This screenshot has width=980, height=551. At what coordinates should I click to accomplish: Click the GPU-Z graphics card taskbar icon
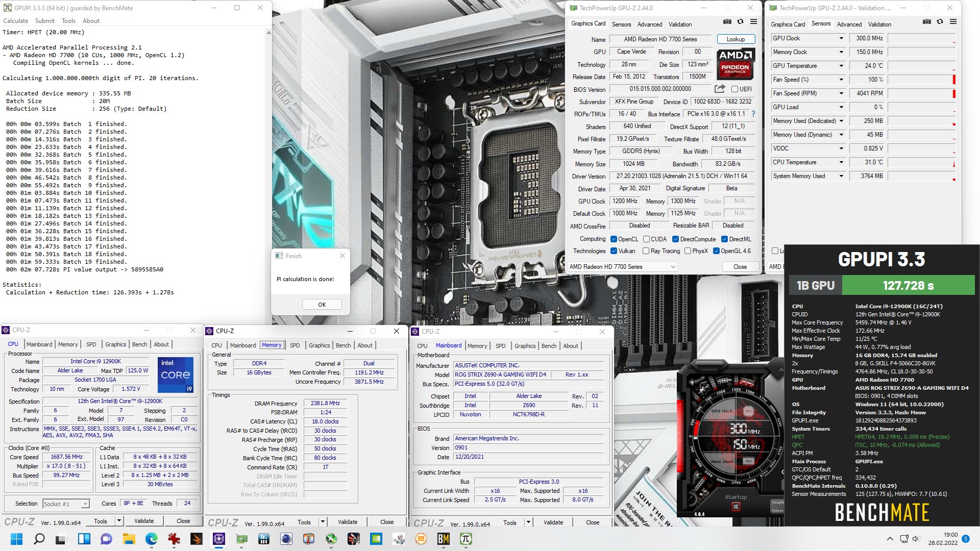point(241,539)
